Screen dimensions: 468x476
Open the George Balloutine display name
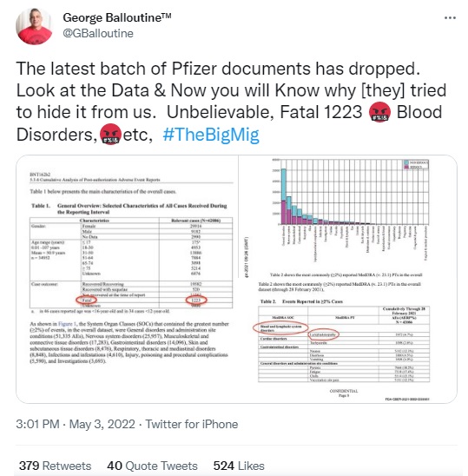coord(117,17)
